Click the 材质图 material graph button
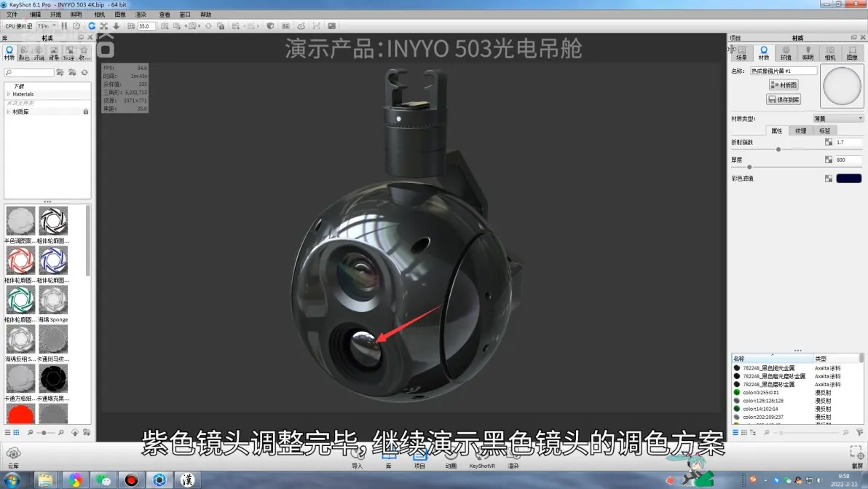This screenshot has width=868, height=489. click(x=784, y=85)
